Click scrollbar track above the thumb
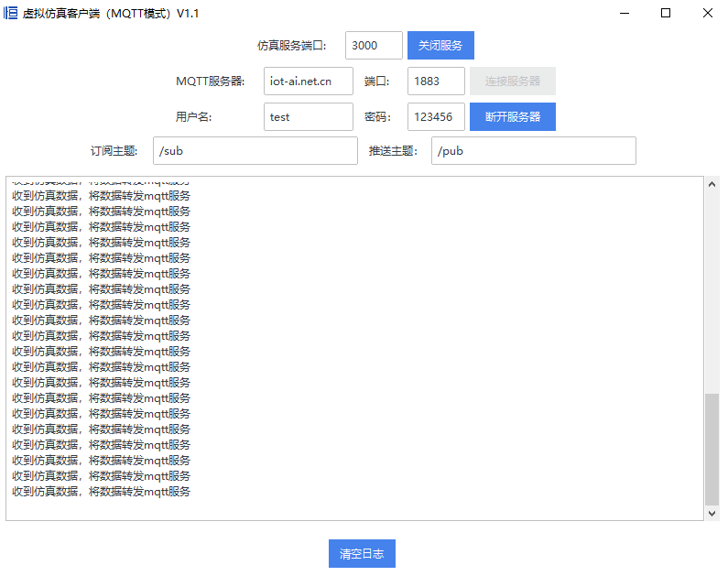Viewport: 728px width, 576px height. [x=712, y=293]
